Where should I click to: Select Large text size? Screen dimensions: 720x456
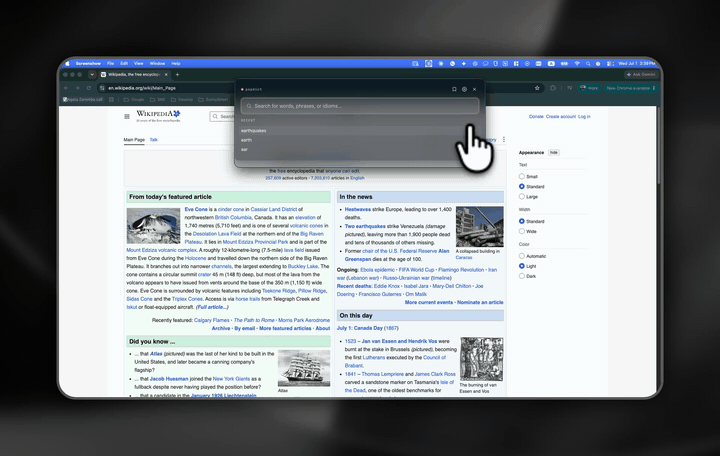point(522,197)
